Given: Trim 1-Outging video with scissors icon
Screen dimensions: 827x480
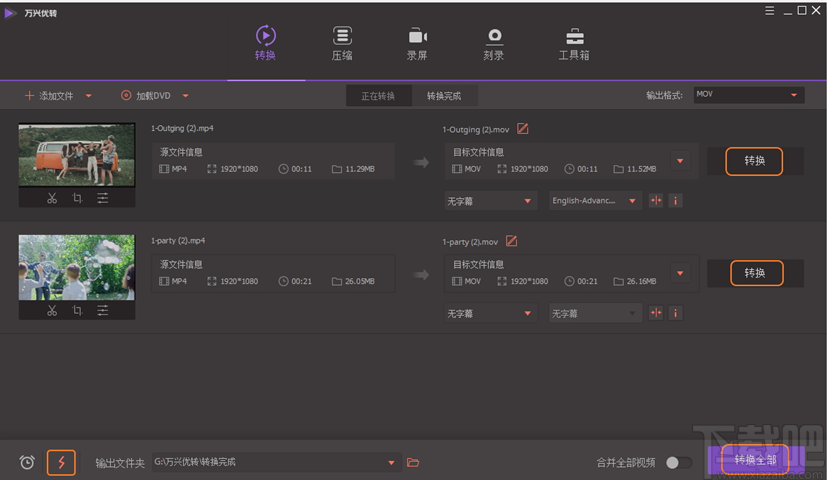Looking at the screenshot, I should (52, 198).
